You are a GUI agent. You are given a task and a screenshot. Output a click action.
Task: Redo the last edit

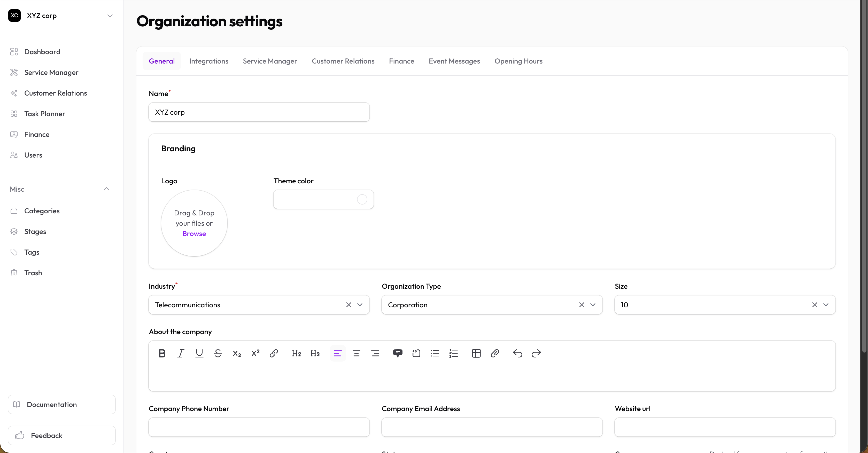[536, 353]
